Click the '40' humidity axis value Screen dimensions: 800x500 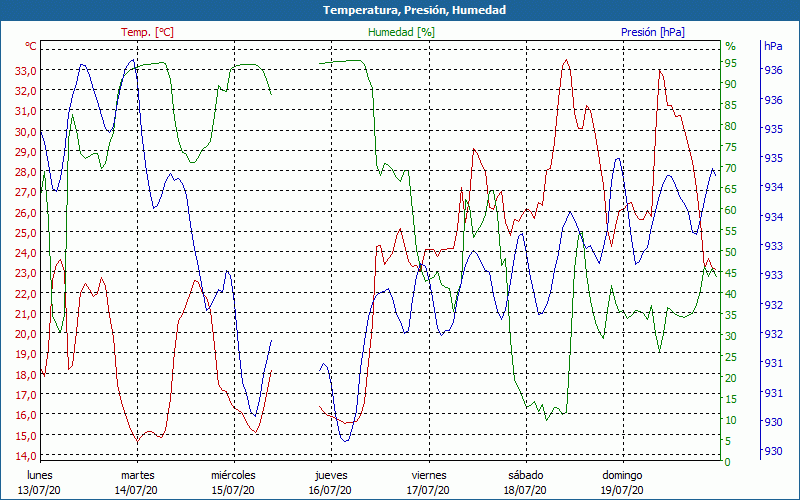point(731,294)
